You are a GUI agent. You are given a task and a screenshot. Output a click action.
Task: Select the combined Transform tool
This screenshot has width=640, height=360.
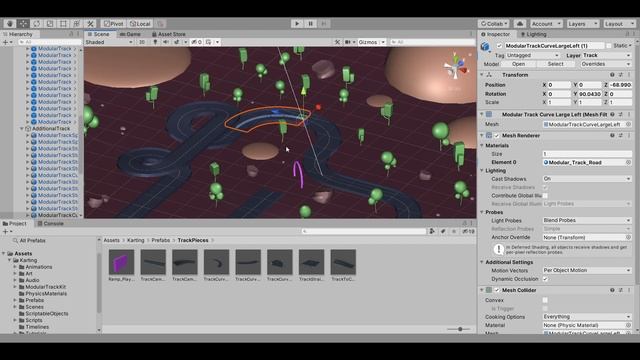click(x=77, y=24)
